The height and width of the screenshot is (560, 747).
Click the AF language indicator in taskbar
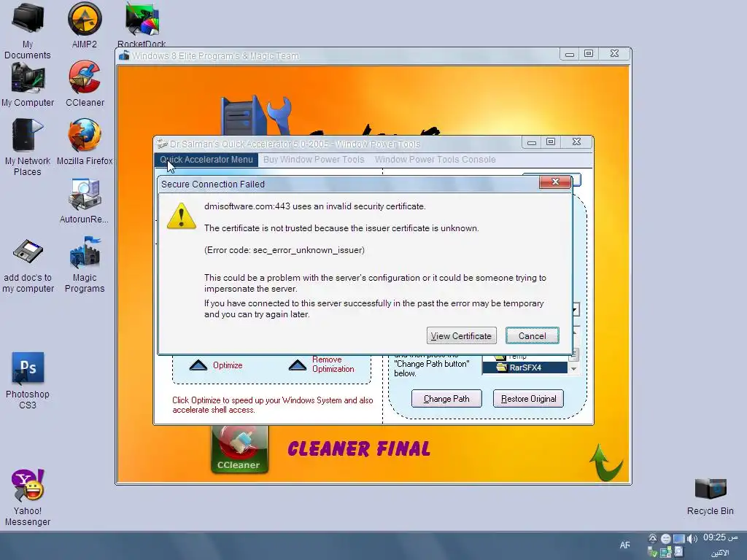624,545
